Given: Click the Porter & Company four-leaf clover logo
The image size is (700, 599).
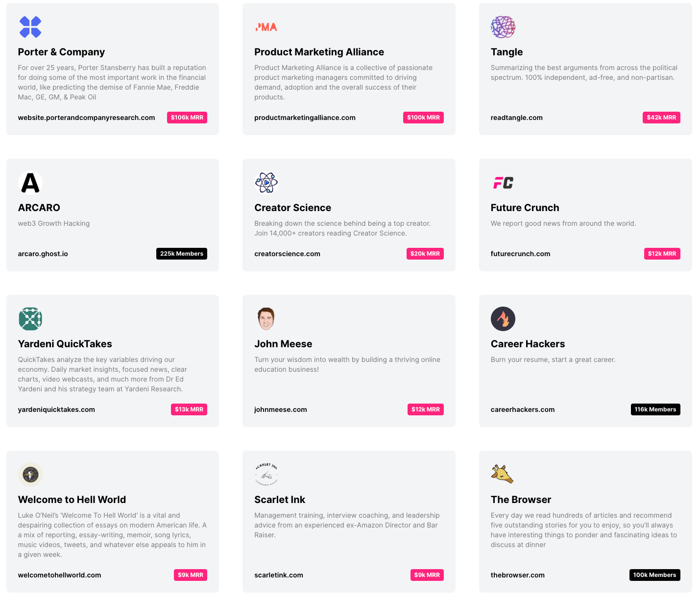Looking at the screenshot, I should 30,27.
